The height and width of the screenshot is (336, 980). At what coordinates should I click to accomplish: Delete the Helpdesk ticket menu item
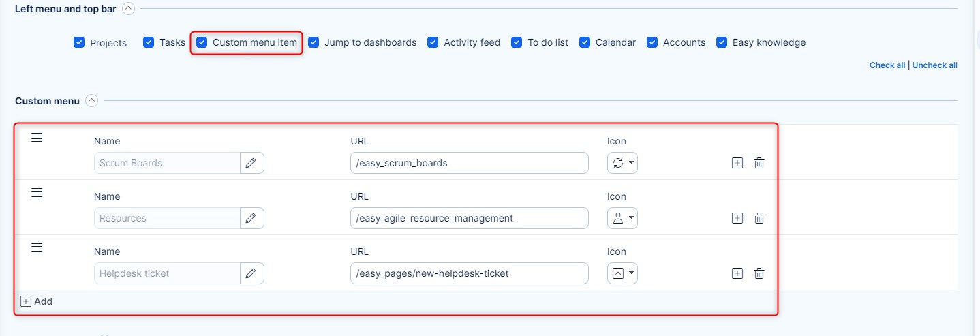[x=759, y=273]
